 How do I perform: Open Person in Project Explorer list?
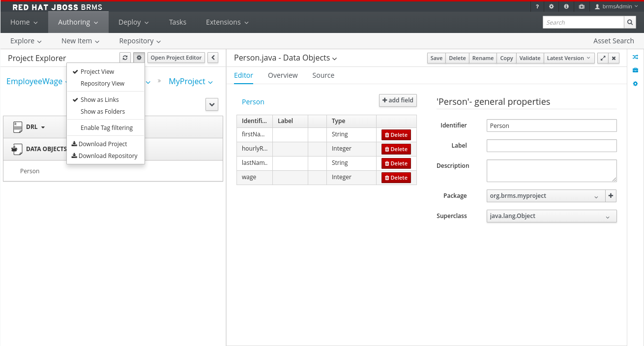pyautogui.click(x=29, y=171)
